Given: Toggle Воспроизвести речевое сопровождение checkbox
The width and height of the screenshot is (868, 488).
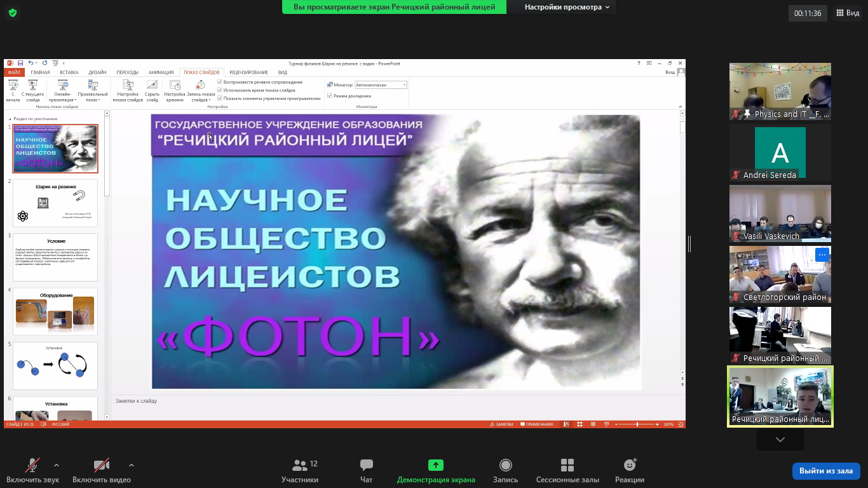Looking at the screenshot, I should [220, 82].
